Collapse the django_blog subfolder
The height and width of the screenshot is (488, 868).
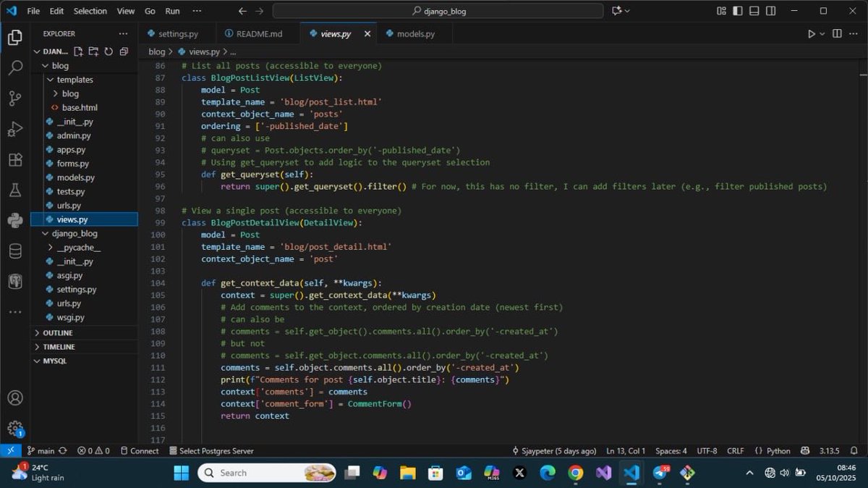[45, 233]
